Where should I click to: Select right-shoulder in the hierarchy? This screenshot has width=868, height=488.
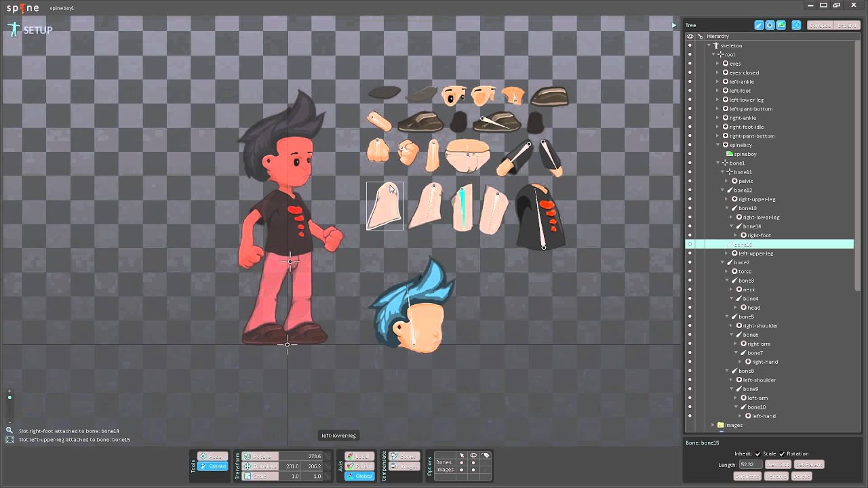click(760, 326)
